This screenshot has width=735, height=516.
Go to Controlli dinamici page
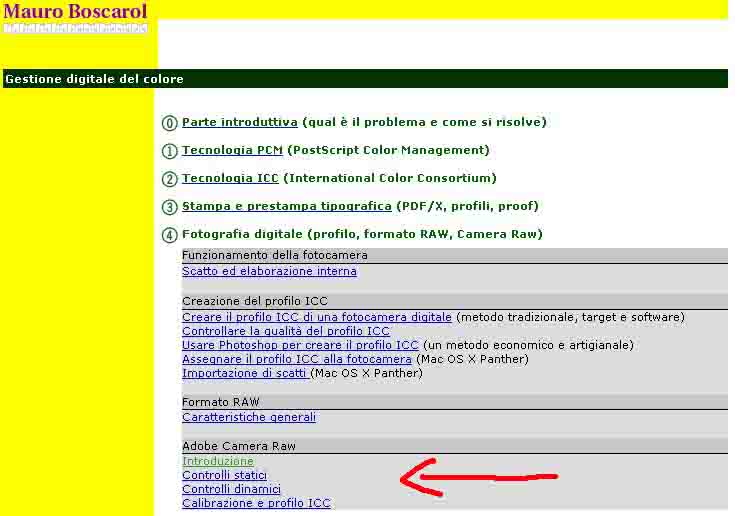tap(231, 489)
